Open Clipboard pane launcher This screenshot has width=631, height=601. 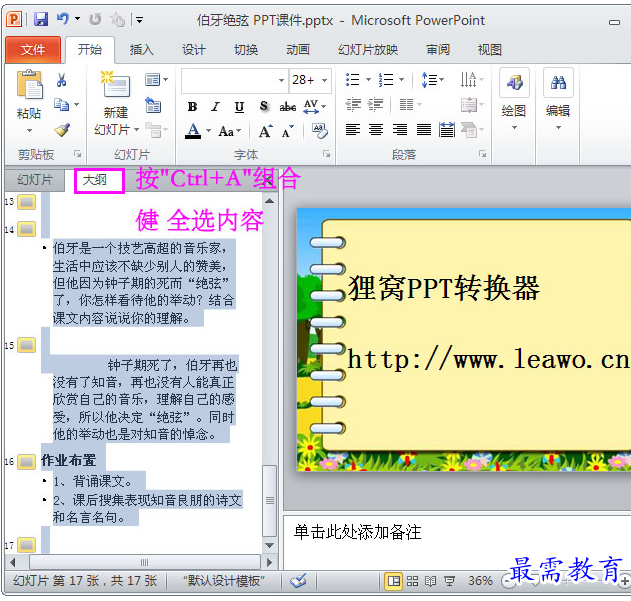click(x=77, y=154)
